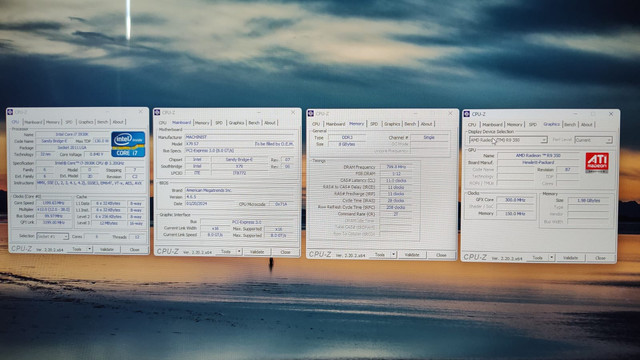The width and height of the screenshot is (640, 360).
Task: Click the ATI Radeon logo in Graphics window
Action: [597, 162]
